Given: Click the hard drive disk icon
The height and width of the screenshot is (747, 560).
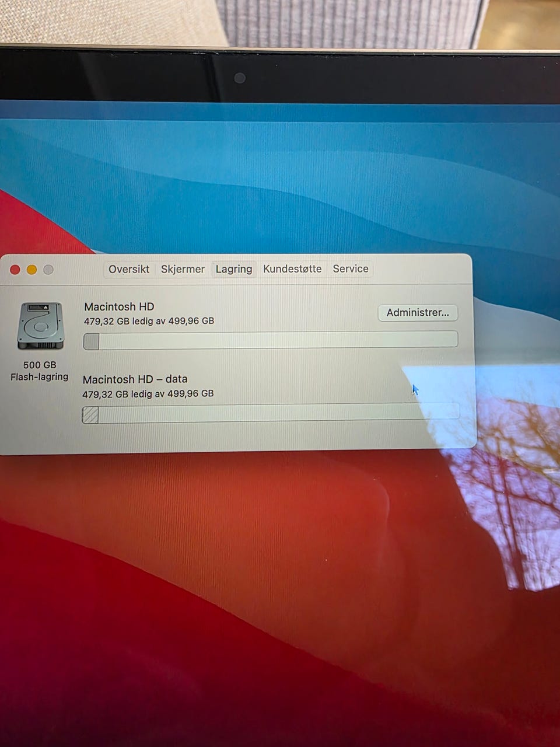Looking at the screenshot, I should point(40,326).
